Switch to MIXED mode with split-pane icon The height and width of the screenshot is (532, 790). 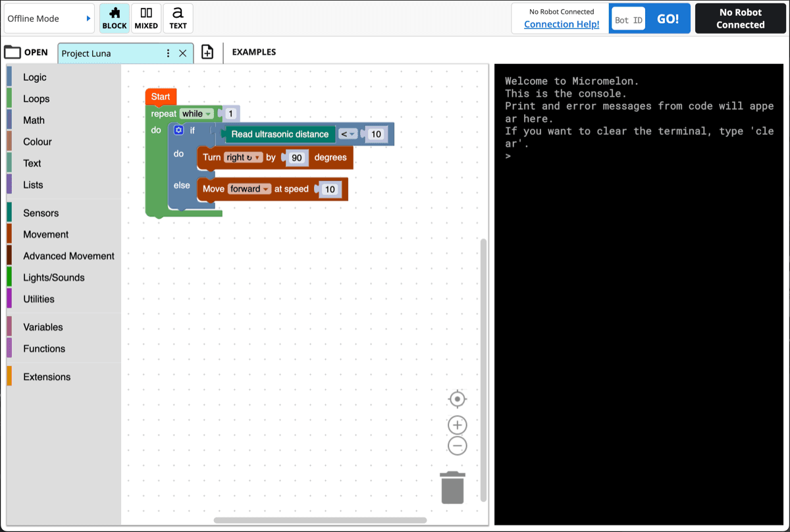click(x=145, y=18)
